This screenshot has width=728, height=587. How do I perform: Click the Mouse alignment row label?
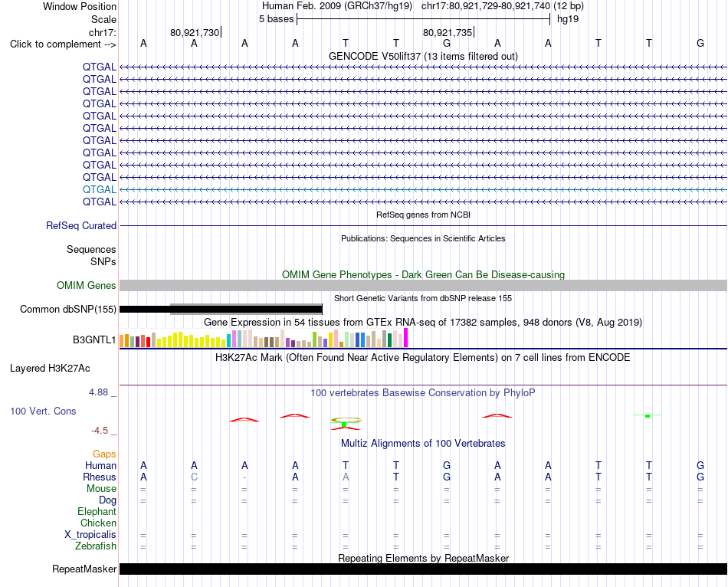tap(102, 489)
